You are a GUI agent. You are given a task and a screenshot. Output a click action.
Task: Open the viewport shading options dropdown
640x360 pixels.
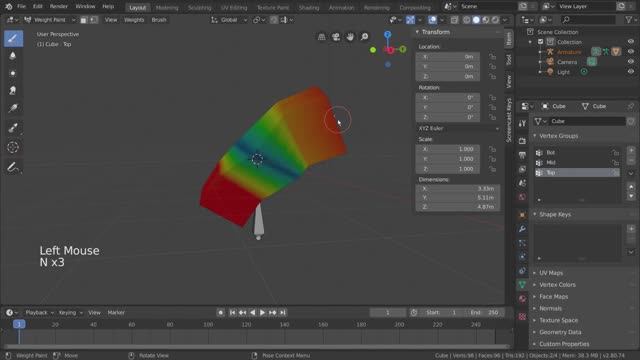pyautogui.click(x=505, y=20)
